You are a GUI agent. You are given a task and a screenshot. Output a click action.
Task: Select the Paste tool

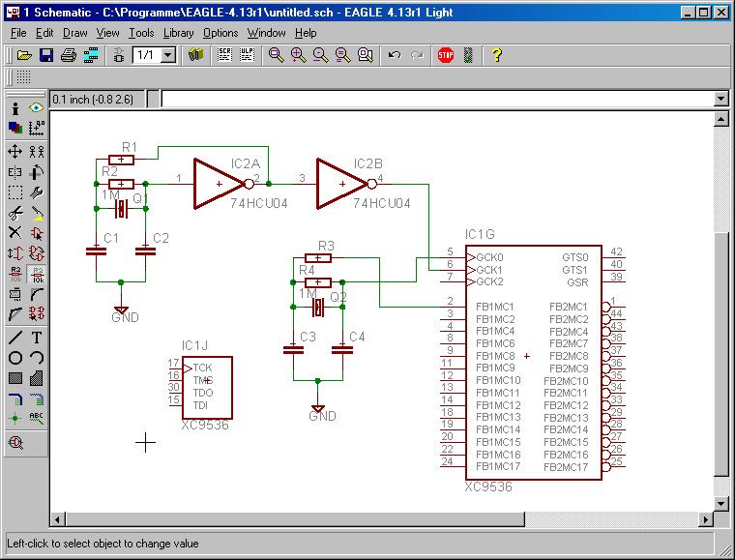tap(36, 213)
